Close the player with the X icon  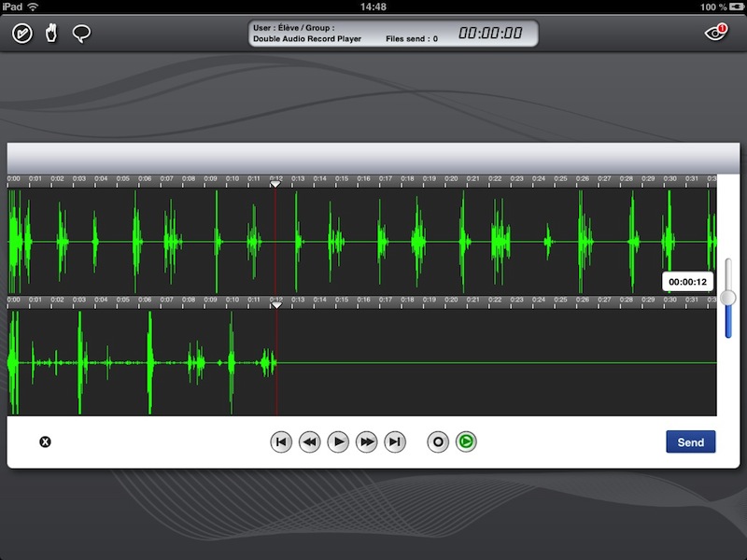pos(45,441)
